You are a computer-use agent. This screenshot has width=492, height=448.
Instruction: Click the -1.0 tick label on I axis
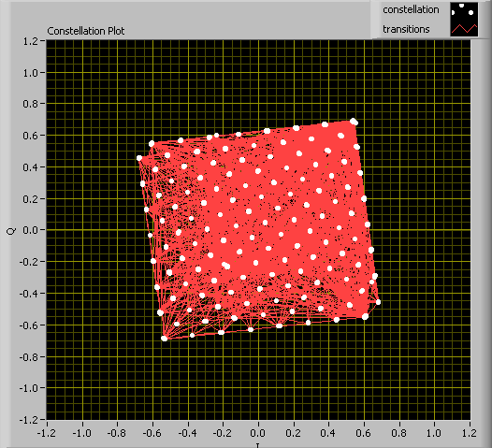pyautogui.click(x=81, y=434)
